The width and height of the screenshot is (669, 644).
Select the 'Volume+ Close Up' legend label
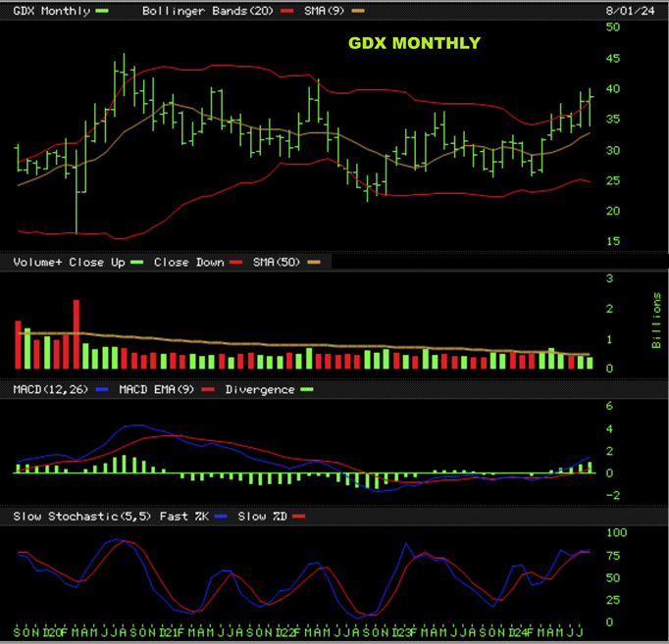click(69, 262)
